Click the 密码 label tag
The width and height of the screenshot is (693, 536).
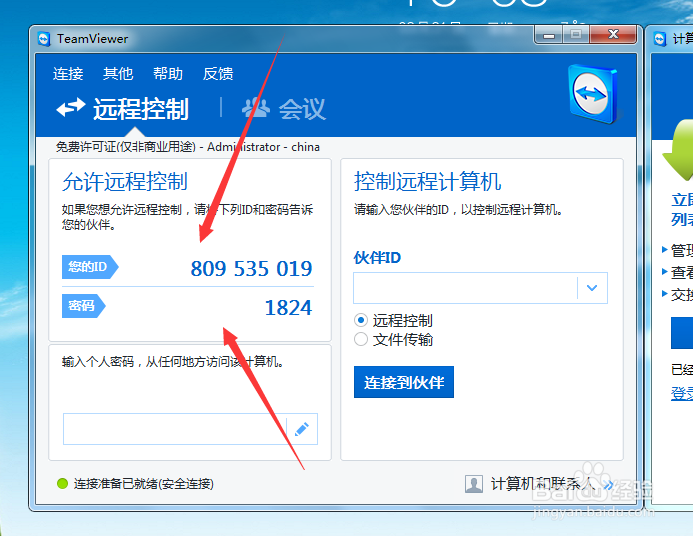tap(84, 306)
